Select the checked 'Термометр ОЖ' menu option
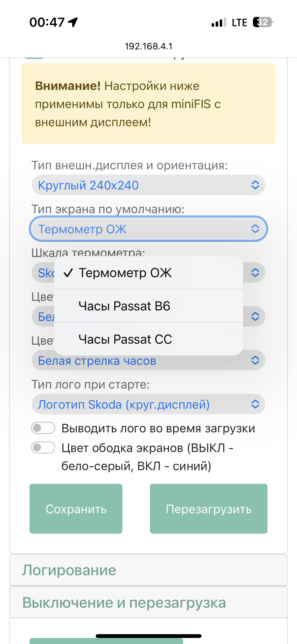Viewport: 297px width, 644px height. [x=148, y=273]
